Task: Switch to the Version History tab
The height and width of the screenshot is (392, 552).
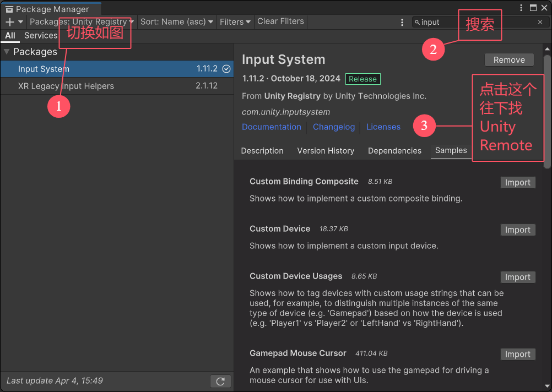Action: pyautogui.click(x=326, y=151)
